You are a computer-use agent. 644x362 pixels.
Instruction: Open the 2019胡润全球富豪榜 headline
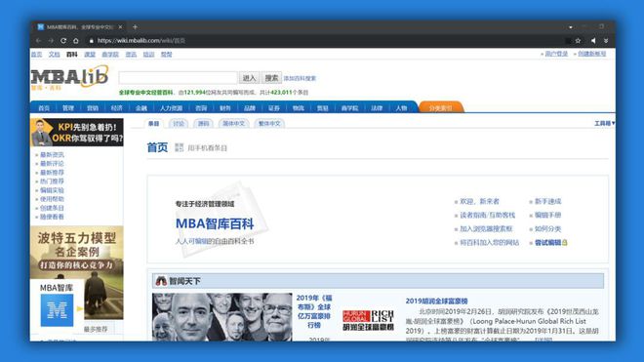(x=436, y=301)
